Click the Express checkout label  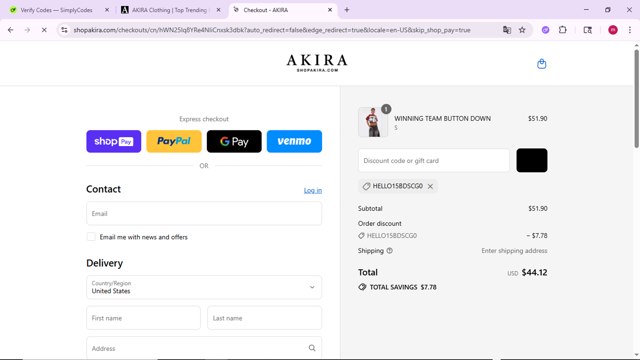point(204,119)
